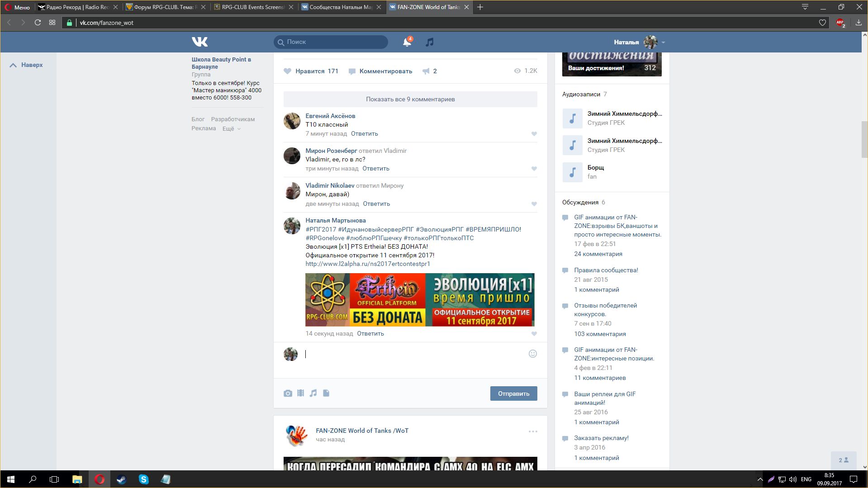Attach audio using music note icon
The image size is (868, 488).
tap(313, 393)
